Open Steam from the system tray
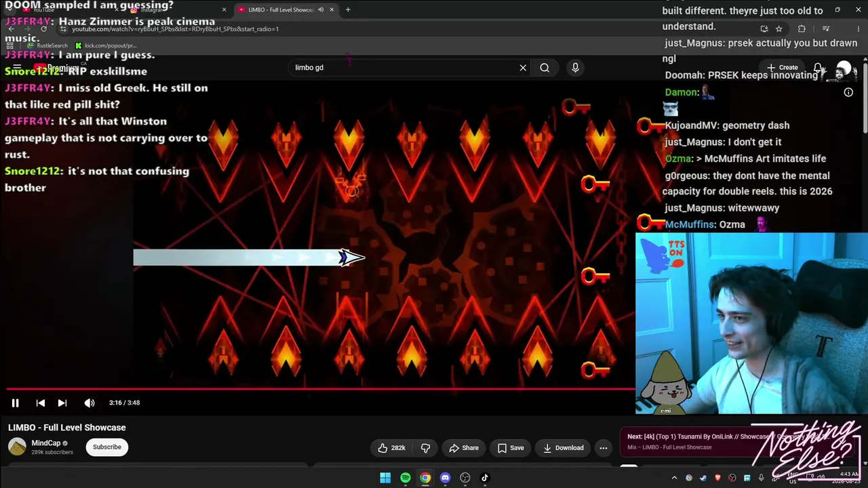The image size is (868, 488). 703,478
